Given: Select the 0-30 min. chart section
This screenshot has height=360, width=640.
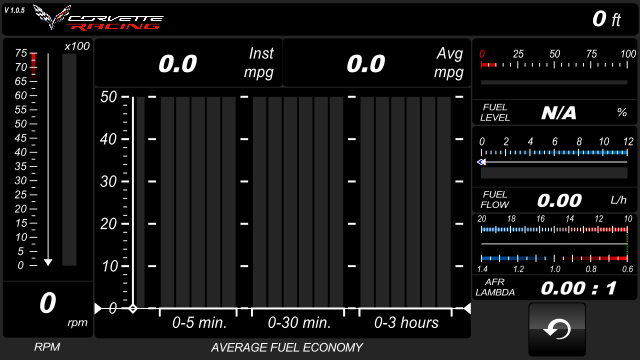Looking at the screenshot, I should (298, 202).
